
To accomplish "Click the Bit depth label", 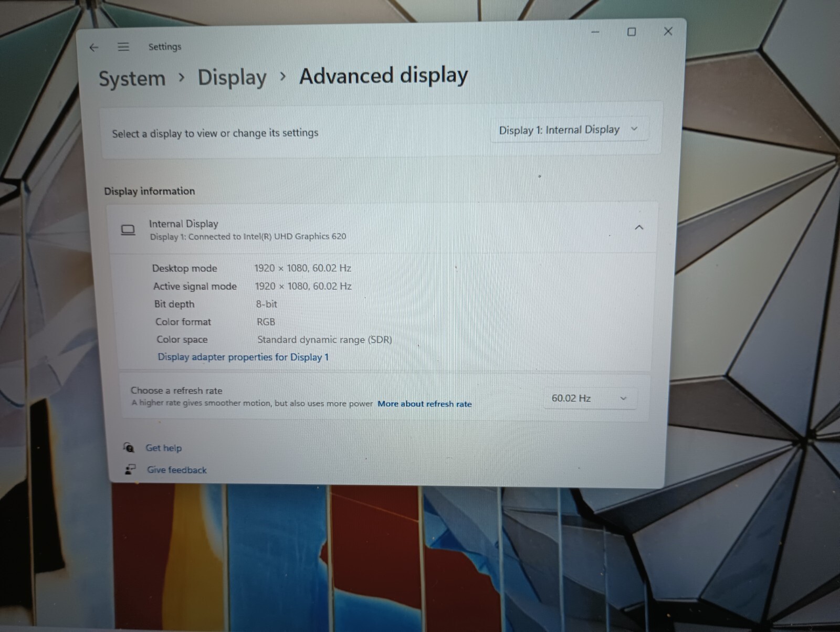I will pos(174,304).
